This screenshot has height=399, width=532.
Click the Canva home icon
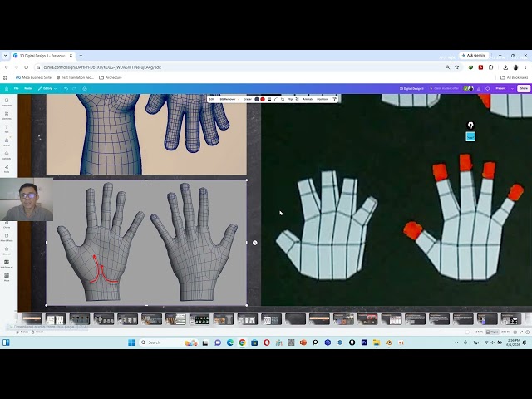tap(7, 89)
